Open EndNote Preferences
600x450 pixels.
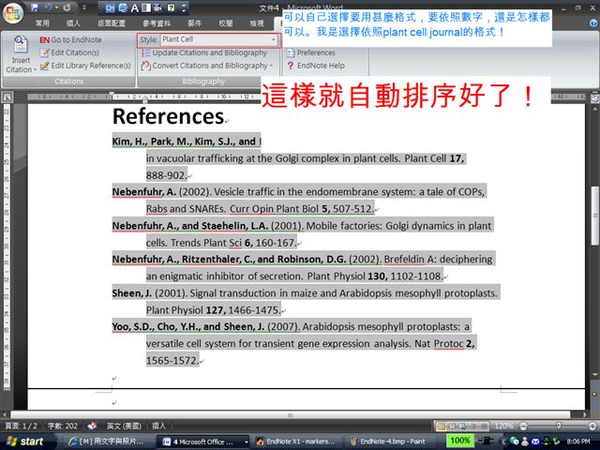pos(311,53)
